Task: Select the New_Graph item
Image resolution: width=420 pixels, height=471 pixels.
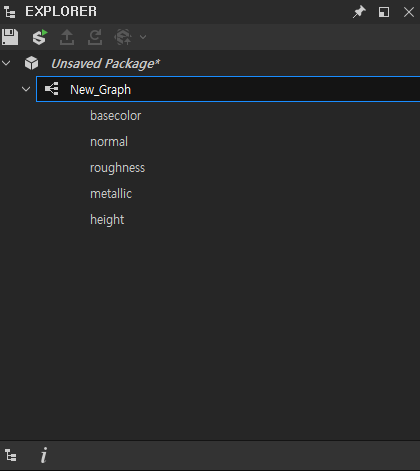Action: click(x=228, y=89)
